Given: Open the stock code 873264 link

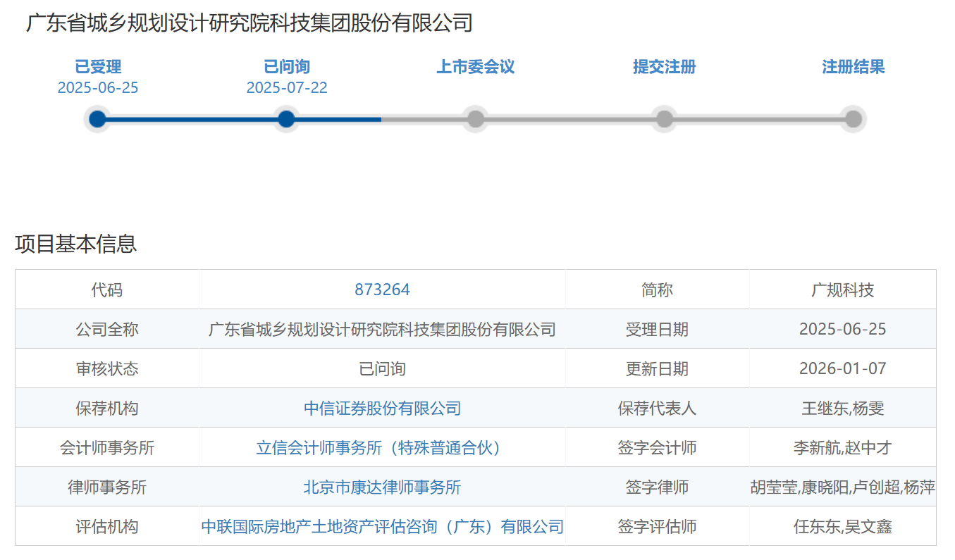Looking at the screenshot, I should pyautogui.click(x=382, y=290).
